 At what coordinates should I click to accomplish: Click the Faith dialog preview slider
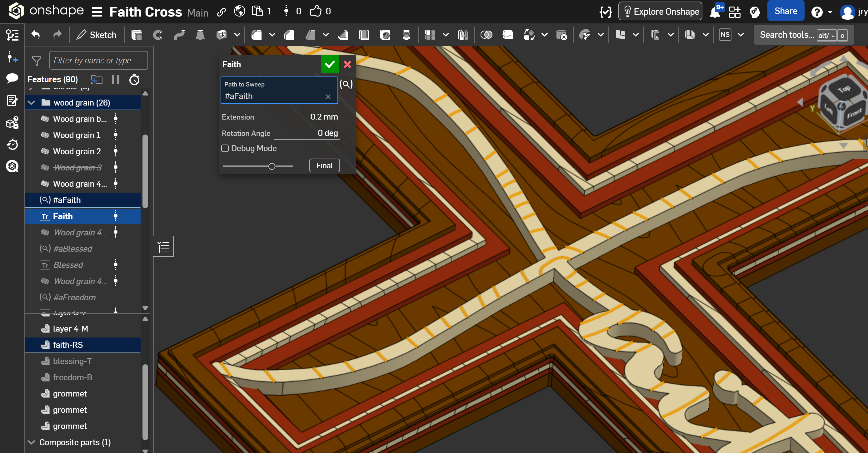(x=272, y=166)
